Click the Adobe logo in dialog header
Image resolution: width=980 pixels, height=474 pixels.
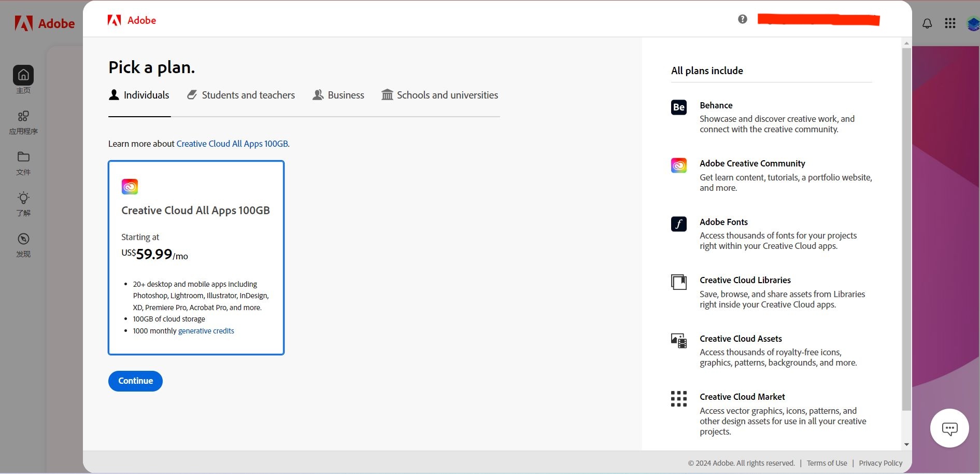[132, 20]
